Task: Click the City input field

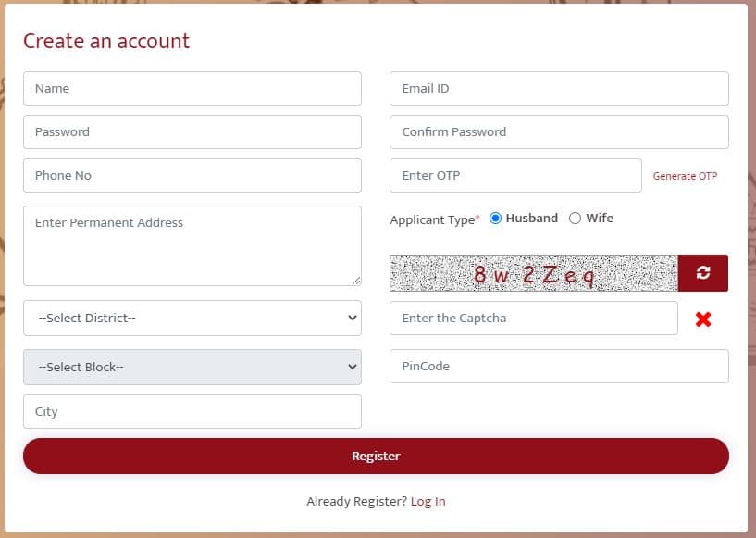Action: (192, 412)
